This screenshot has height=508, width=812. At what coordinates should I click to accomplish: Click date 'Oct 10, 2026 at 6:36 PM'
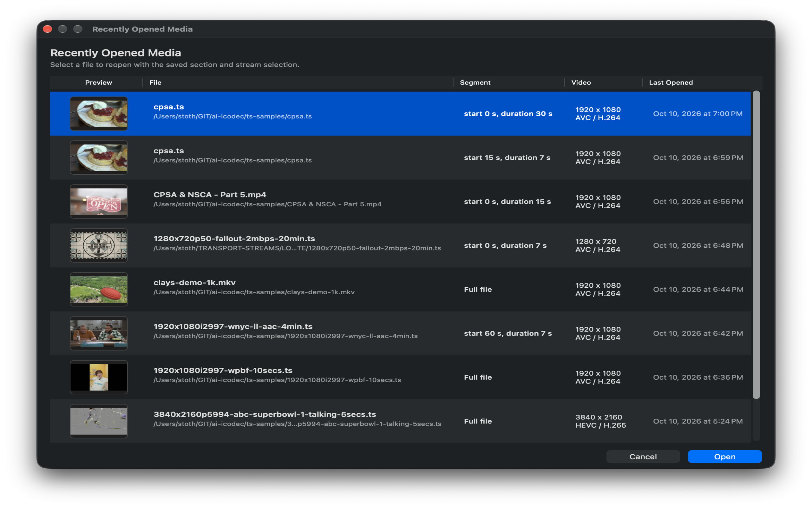coord(698,377)
